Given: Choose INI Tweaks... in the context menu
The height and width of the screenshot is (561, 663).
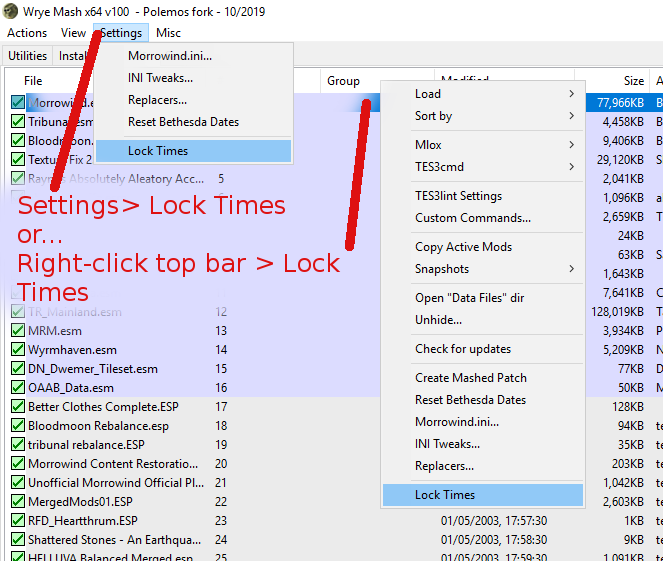Looking at the screenshot, I should pyautogui.click(x=483, y=444).
